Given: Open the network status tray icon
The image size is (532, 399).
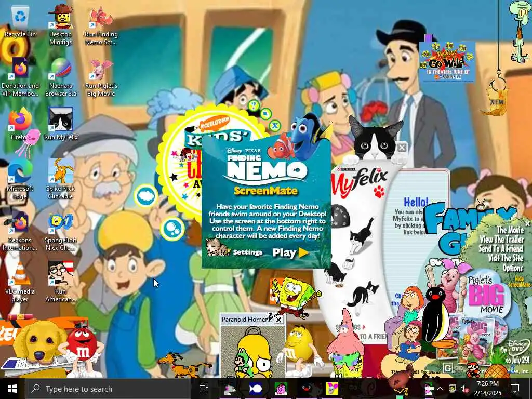Looking at the screenshot, I should (452, 389).
